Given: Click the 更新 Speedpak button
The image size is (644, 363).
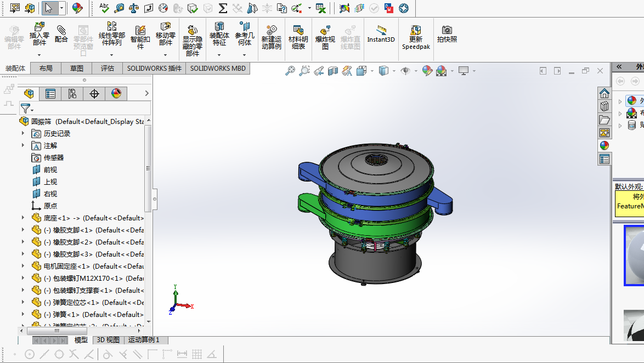Looking at the screenshot, I should pyautogui.click(x=416, y=37).
